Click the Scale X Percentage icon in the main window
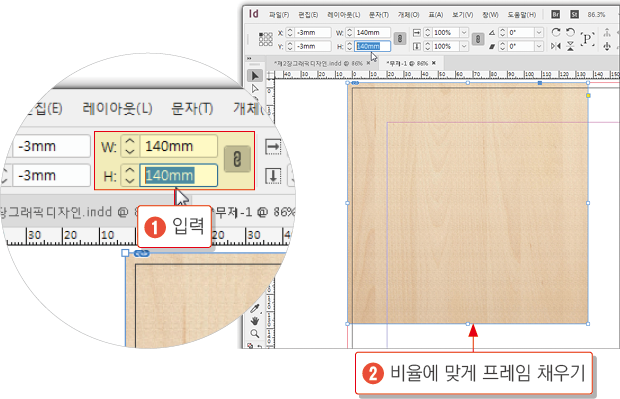 (x=417, y=32)
